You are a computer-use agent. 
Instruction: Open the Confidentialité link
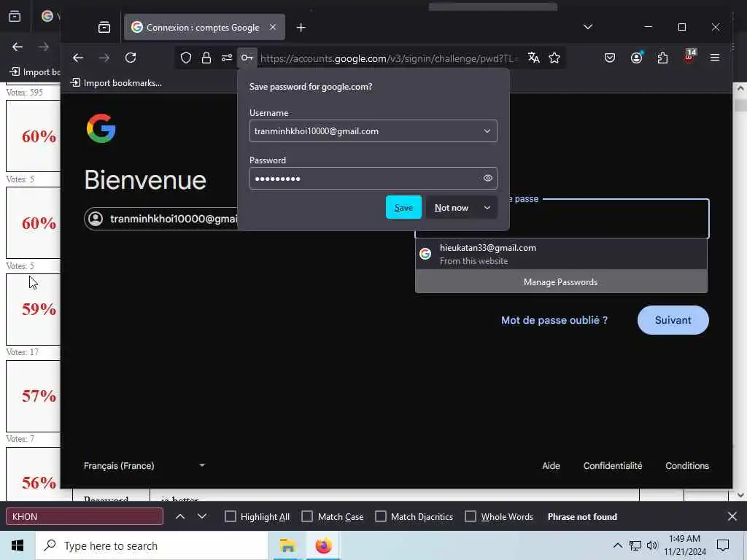[613, 466]
